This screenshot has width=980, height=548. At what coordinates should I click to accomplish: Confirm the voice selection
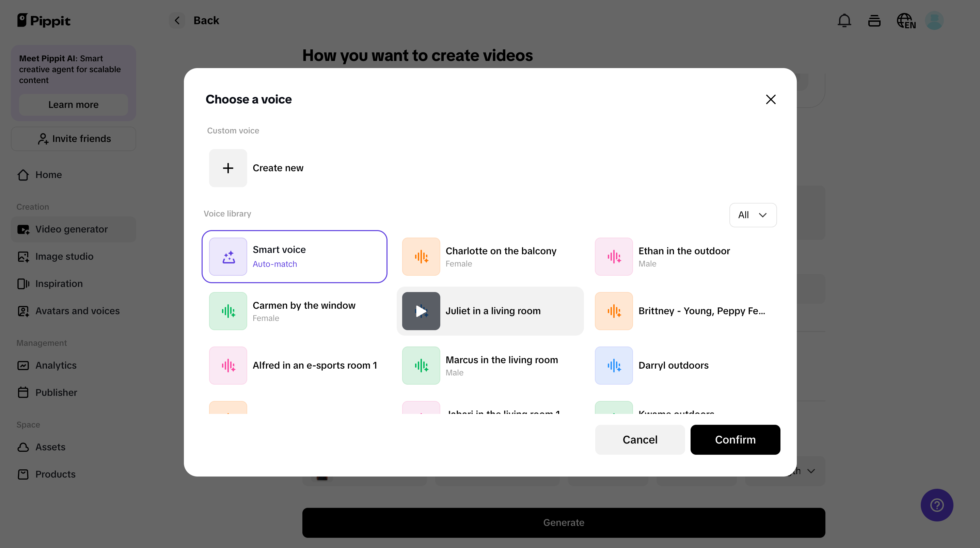(734, 439)
